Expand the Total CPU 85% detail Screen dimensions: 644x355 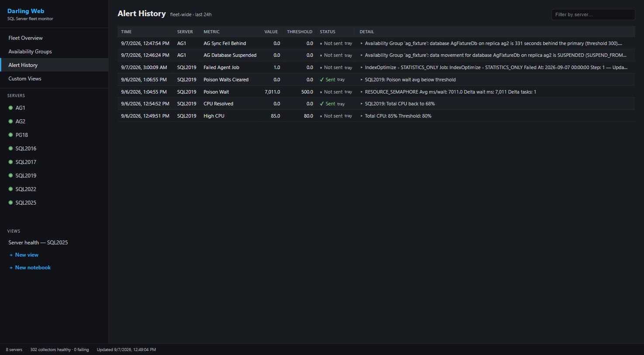pyautogui.click(x=362, y=116)
